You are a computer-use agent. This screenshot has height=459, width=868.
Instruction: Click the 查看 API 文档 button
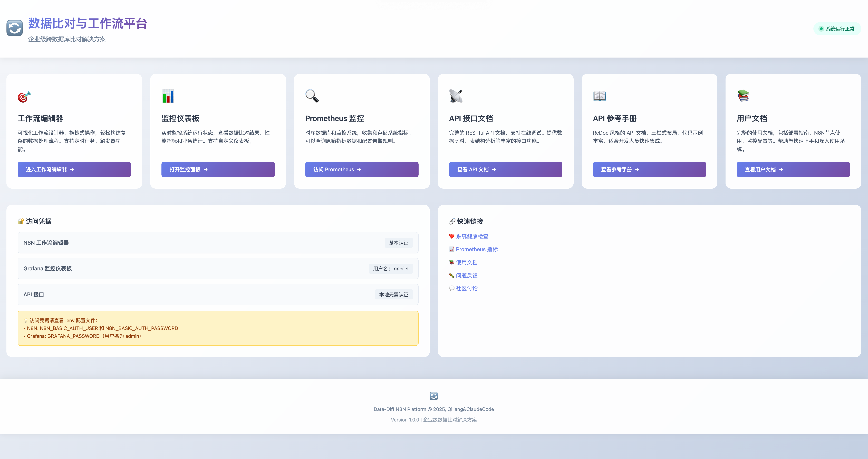pyautogui.click(x=505, y=170)
